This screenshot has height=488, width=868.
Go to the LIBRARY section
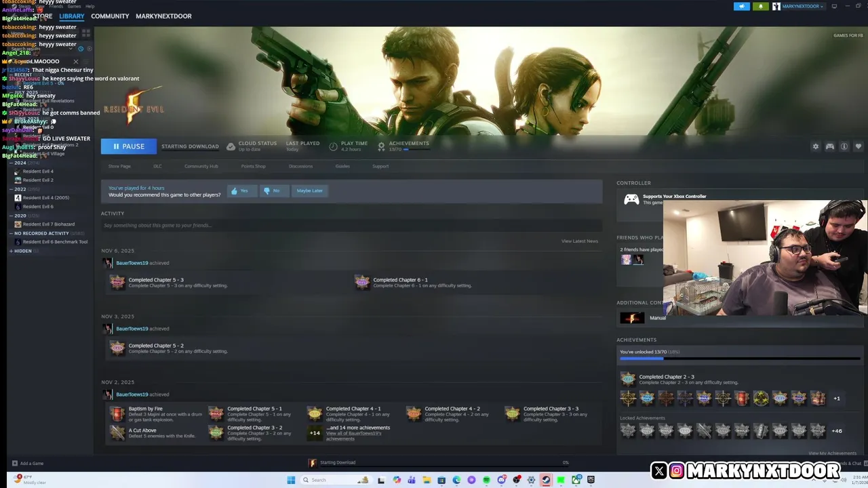point(71,16)
